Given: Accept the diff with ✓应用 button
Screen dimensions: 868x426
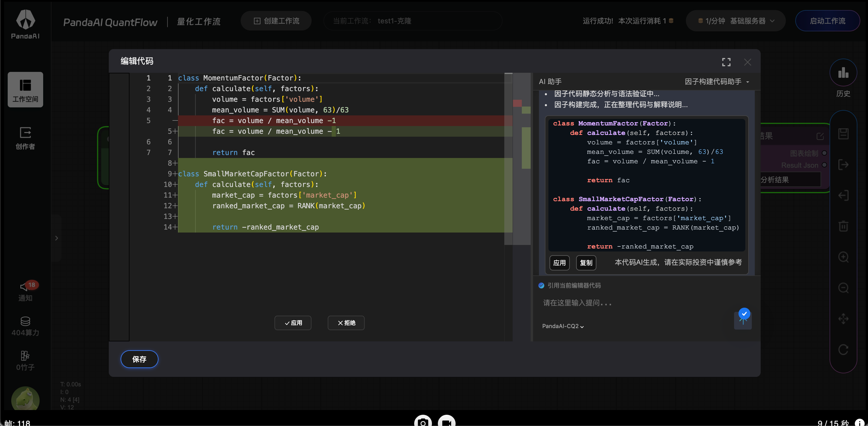Looking at the screenshot, I should click(293, 323).
